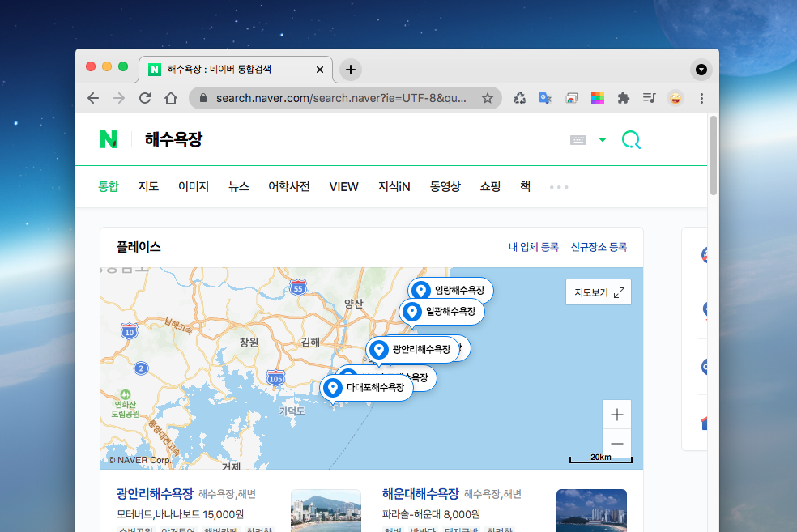Open the 해운대해수욕장 place link

pyautogui.click(x=420, y=493)
